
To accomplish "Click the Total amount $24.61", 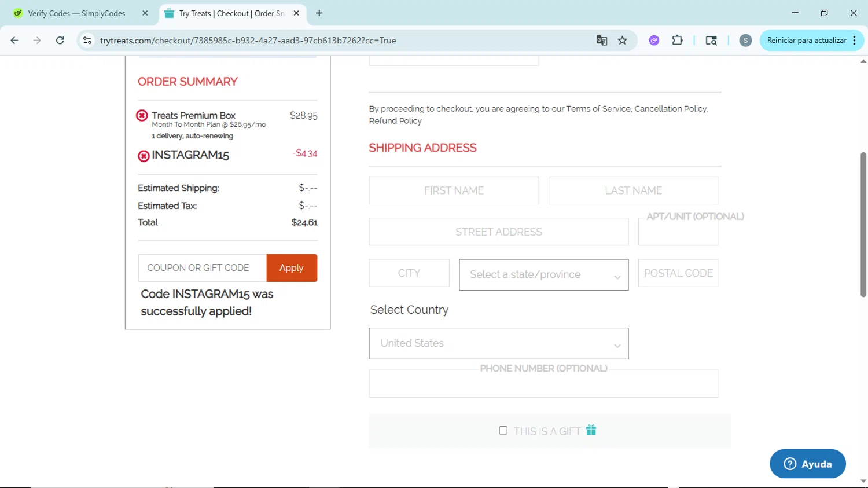I will pos(304,222).
